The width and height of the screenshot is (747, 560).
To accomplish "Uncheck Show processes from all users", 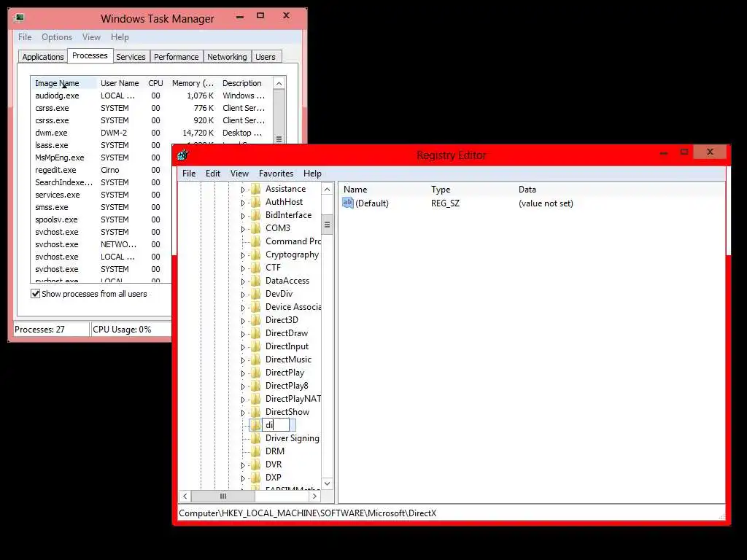I will click(35, 293).
